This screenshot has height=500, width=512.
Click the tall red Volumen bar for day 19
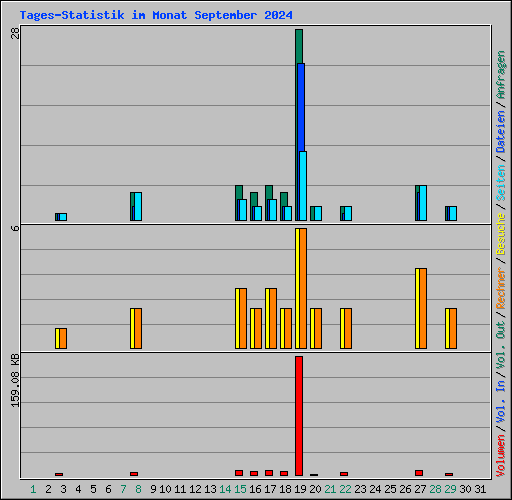[x=299, y=416]
